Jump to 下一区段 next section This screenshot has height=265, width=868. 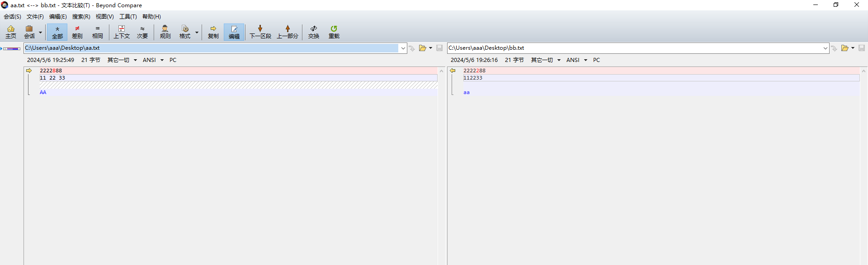click(x=260, y=32)
